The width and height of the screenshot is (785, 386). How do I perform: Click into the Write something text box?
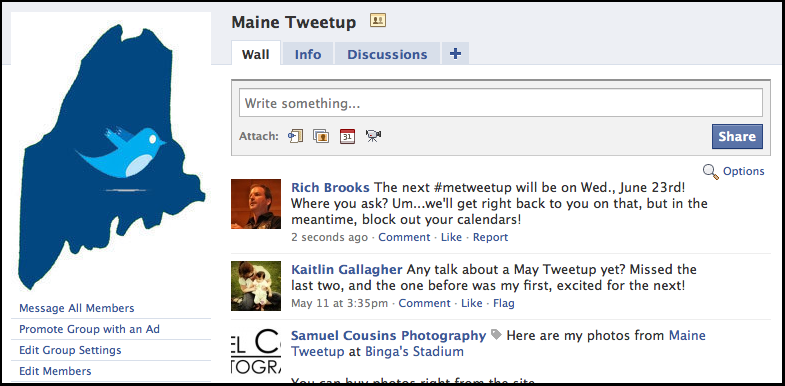(501, 103)
